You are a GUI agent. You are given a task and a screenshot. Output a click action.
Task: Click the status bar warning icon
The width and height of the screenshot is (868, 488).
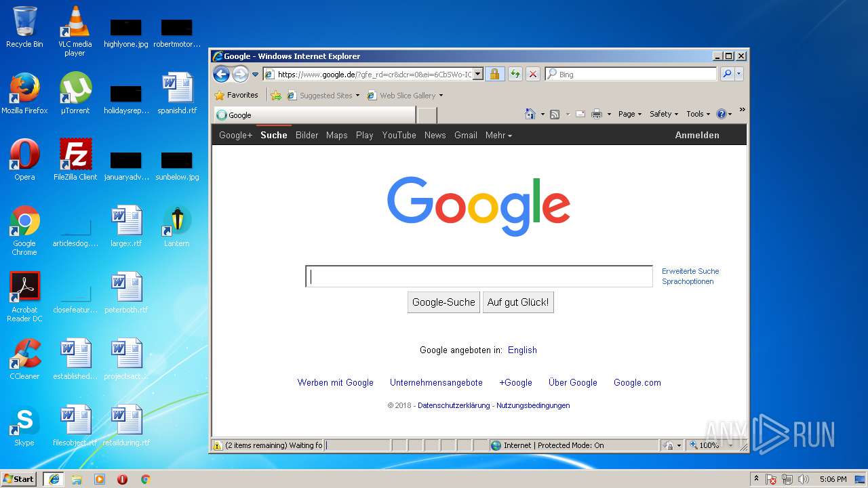point(218,446)
